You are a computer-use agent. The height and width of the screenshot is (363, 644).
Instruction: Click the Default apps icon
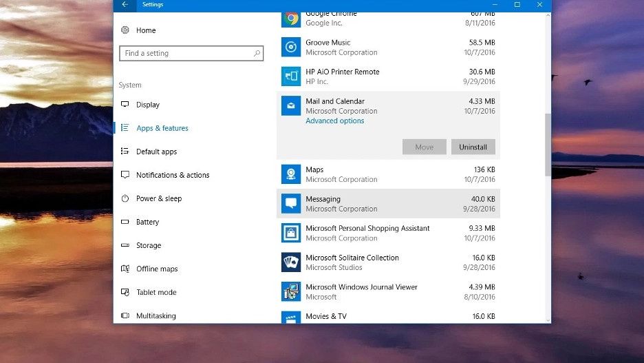pos(125,152)
